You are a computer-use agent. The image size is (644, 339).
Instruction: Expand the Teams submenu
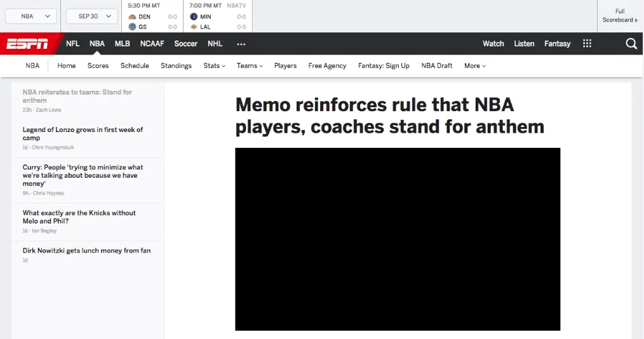pos(249,66)
